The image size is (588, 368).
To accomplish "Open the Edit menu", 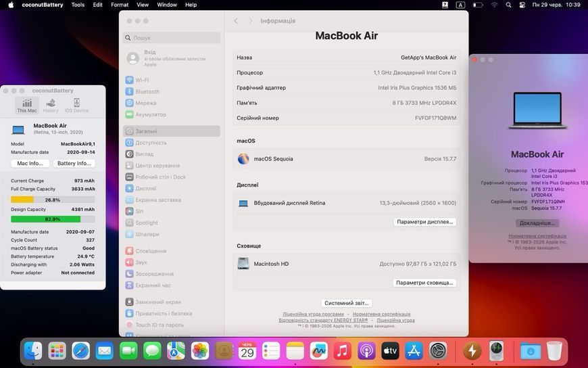I will coord(97,5).
